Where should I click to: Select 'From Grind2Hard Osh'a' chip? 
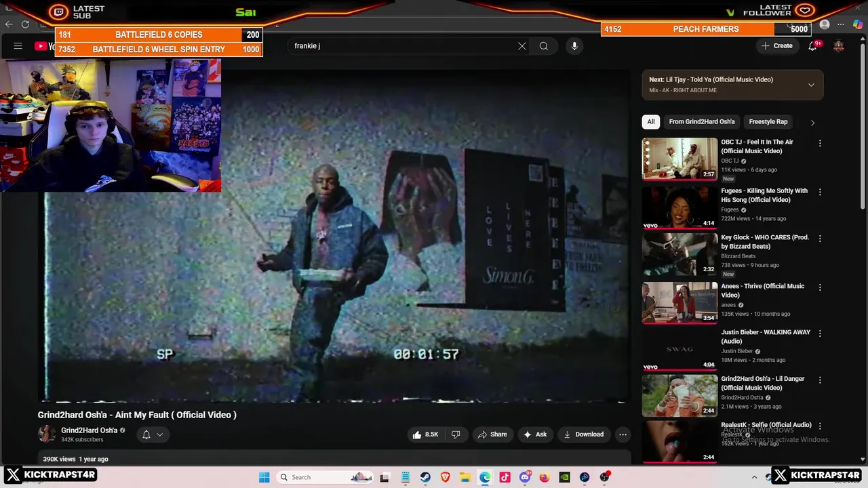click(x=702, y=122)
